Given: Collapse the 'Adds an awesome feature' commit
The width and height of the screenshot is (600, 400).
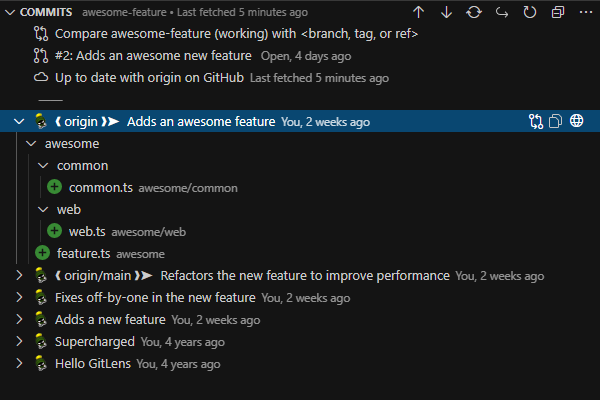Looking at the screenshot, I should click(x=19, y=122).
